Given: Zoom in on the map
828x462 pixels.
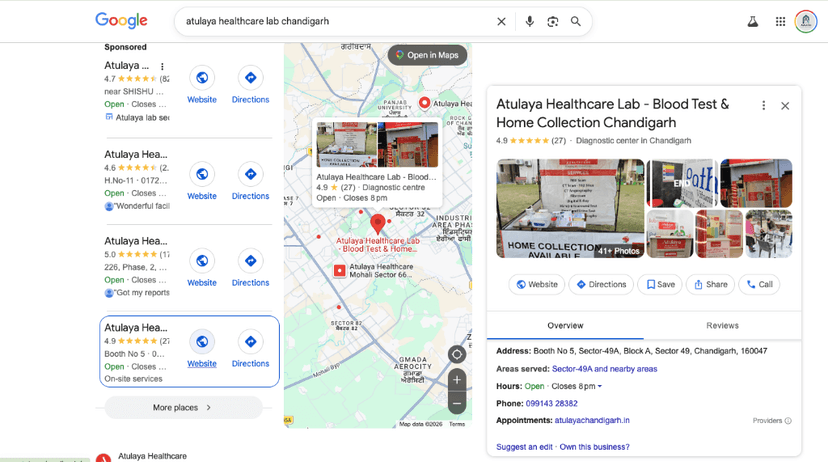Looking at the screenshot, I should 457,380.
